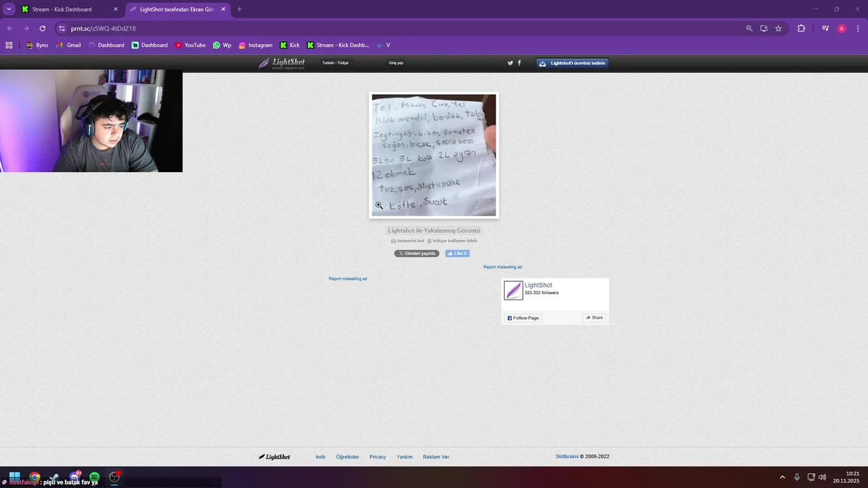Open the Instagram bookmark

click(x=255, y=45)
